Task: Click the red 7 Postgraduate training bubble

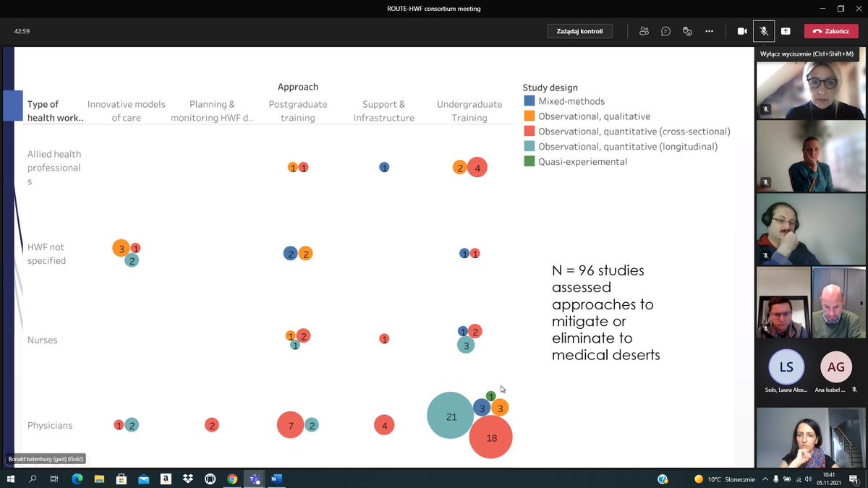Action: tap(291, 425)
